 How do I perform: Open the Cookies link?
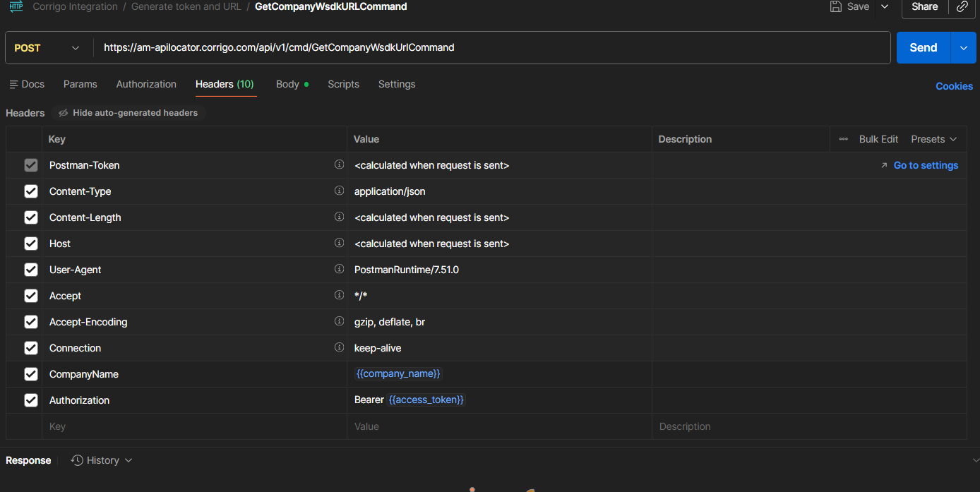[x=954, y=86]
